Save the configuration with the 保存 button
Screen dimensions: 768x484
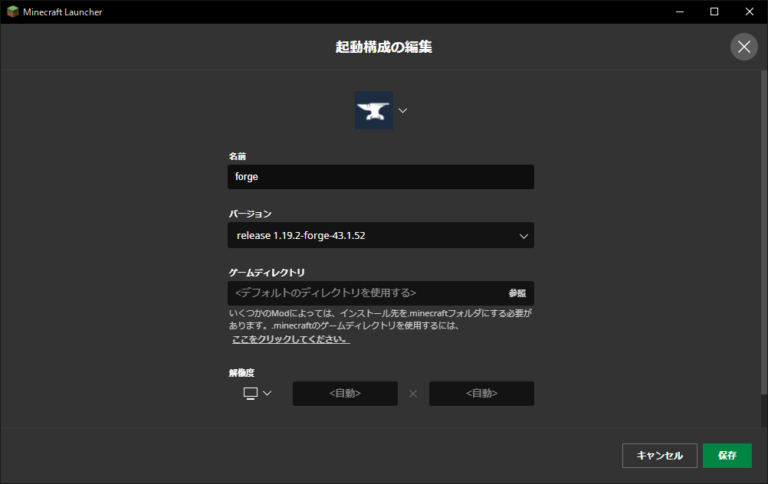(727, 456)
